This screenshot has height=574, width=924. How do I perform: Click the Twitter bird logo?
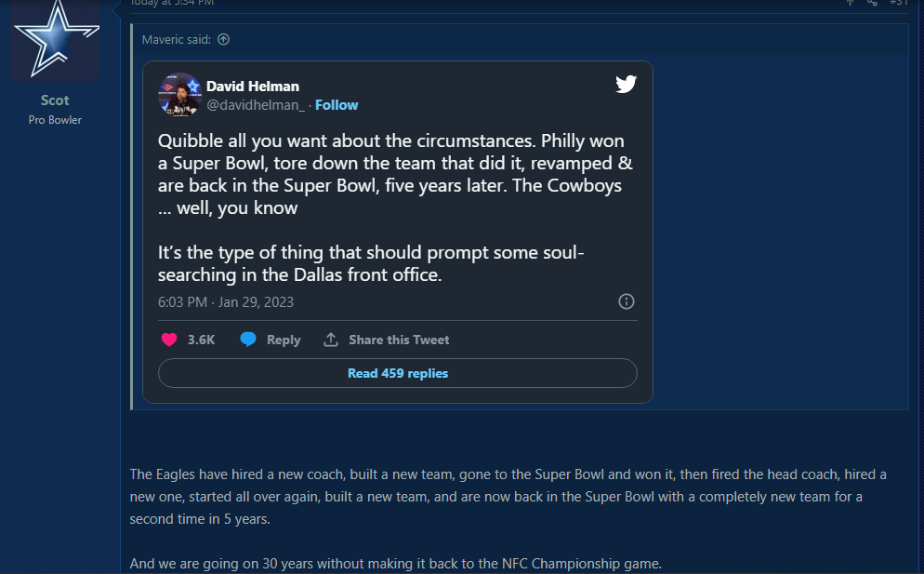click(x=626, y=85)
